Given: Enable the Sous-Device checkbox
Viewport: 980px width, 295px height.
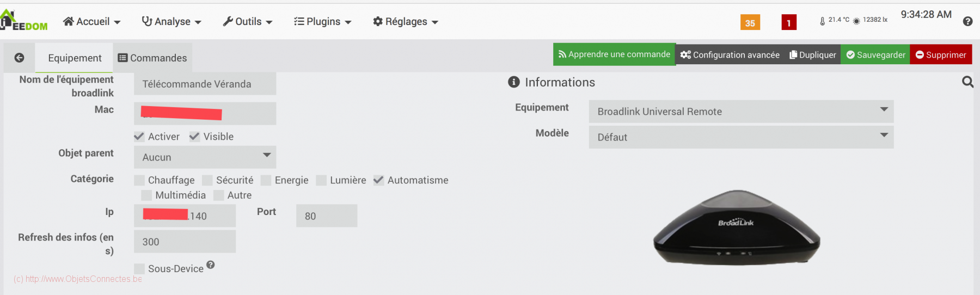Looking at the screenshot, I should 139,269.
